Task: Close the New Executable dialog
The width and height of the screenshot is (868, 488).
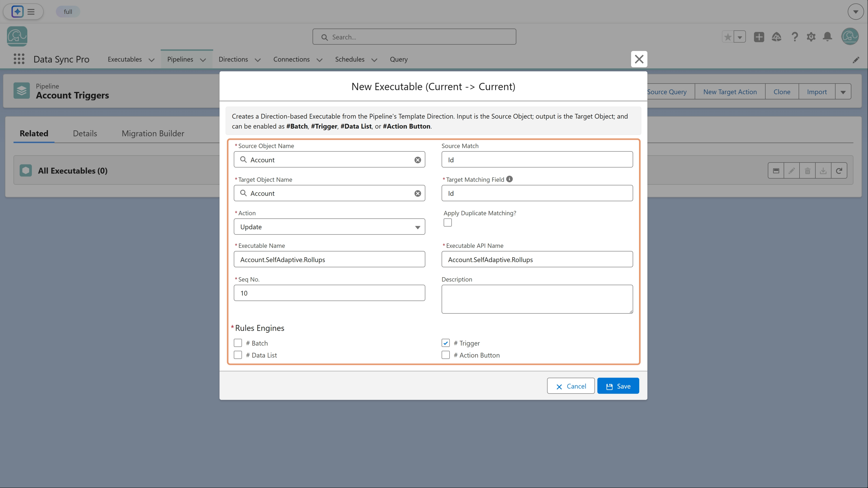Action: point(639,59)
